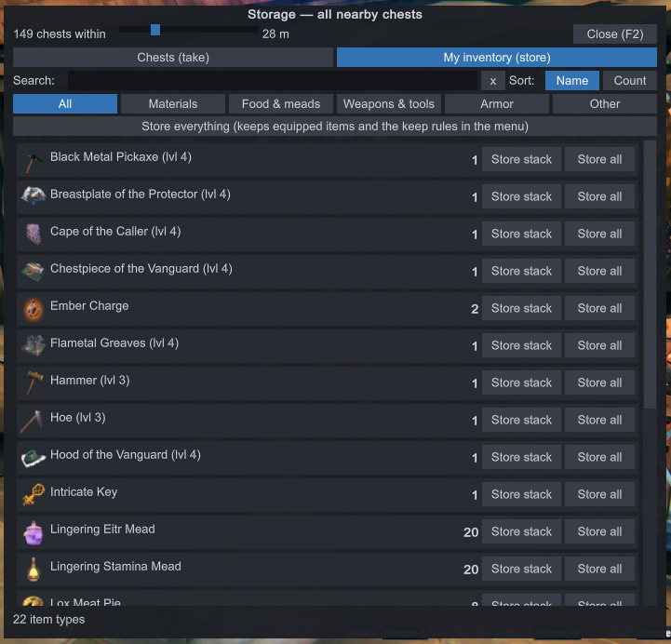The image size is (671, 644).
Task: Switch to the Chests (take) tab
Action: 173,58
